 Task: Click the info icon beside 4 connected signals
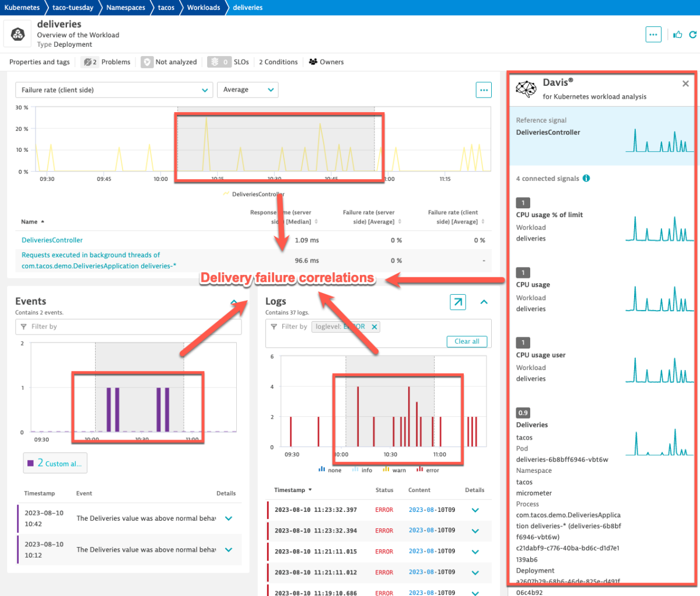(x=586, y=178)
